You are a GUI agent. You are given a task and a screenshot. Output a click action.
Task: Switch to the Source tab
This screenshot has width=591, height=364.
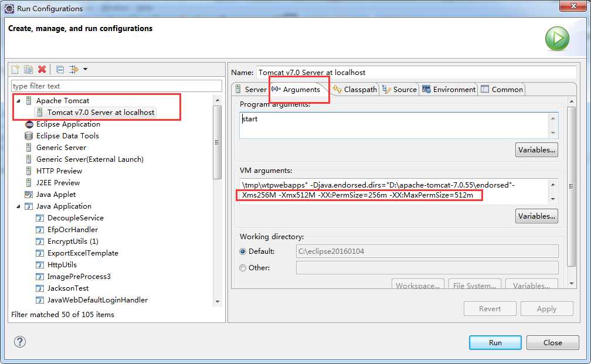tap(399, 89)
